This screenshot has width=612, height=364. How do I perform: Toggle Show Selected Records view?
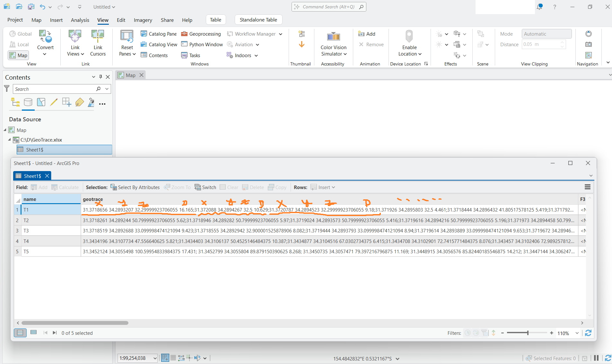point(33,333)
